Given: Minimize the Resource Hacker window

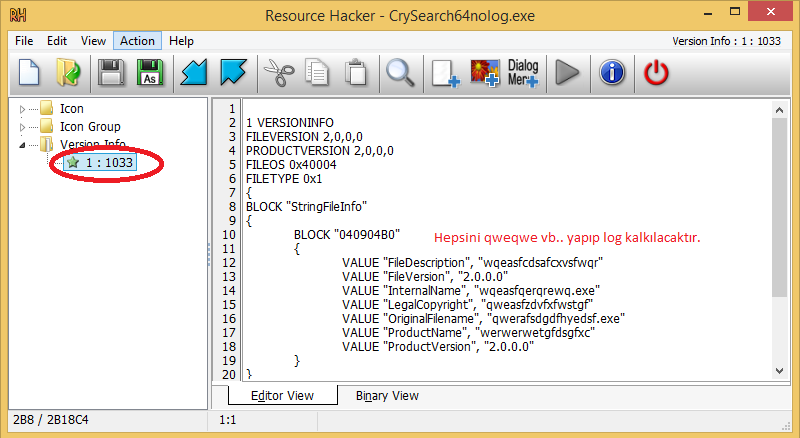Looking at the screenshot, I should [708, 12].
